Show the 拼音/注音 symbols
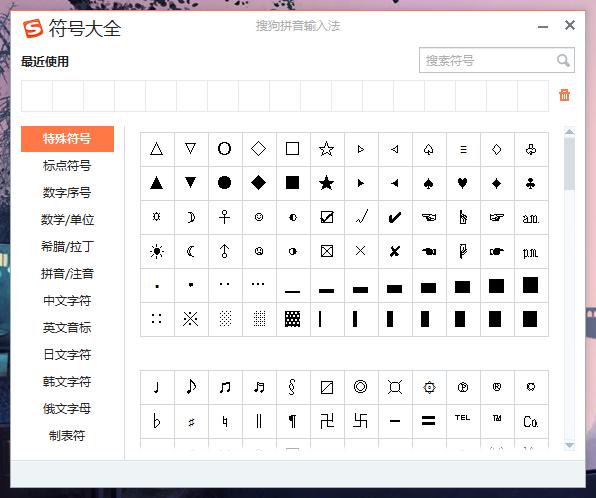The image size is (596, 498). pyautogui.click(x=67, y=274)
